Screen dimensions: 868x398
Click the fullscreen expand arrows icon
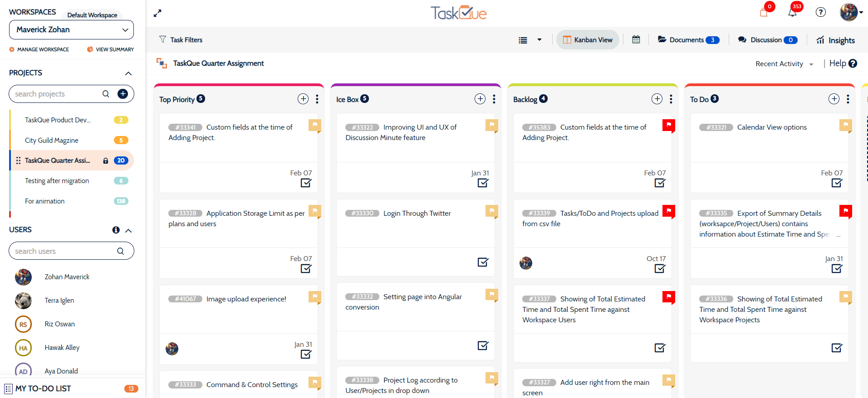click(157, 14)
